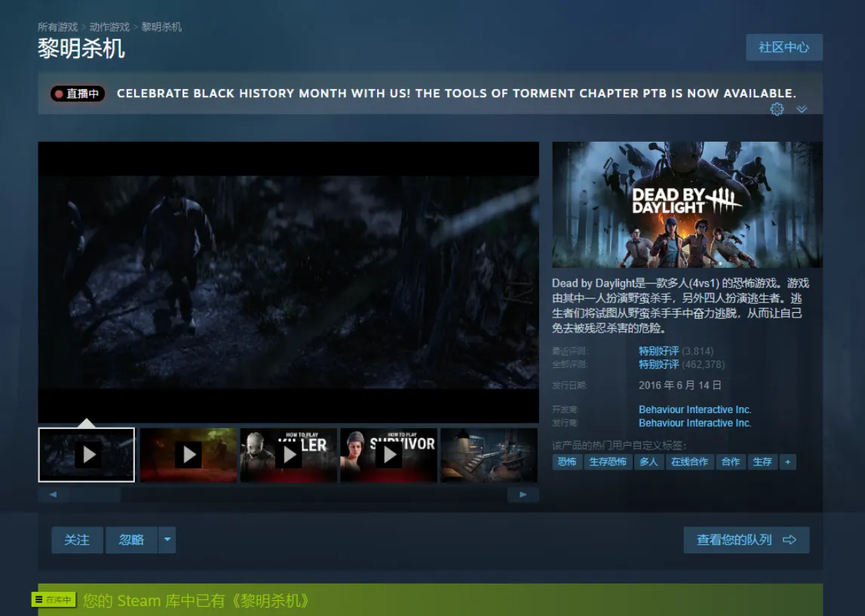Go to 动作游戏 breadcrumb
This screenshot has height=616, width=865.
pyautogui.click(x=109, y=27)
